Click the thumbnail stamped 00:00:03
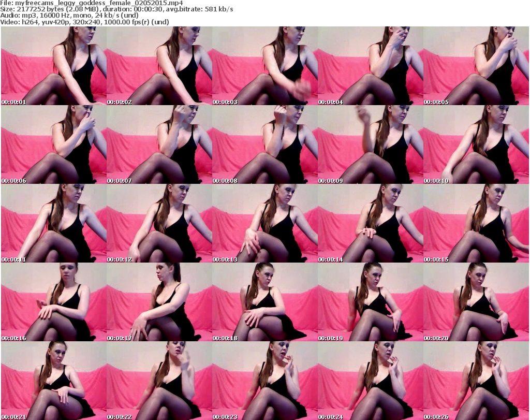This screenshot has width=530, height=420. click(x=265, y=66)
